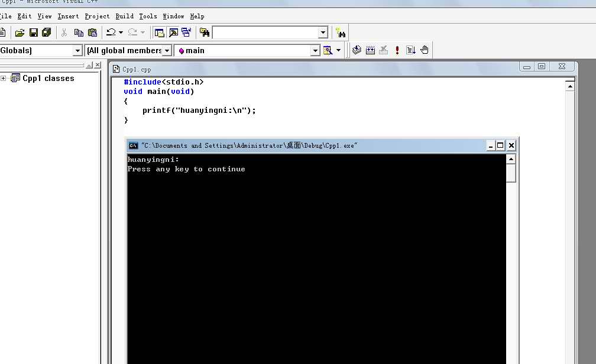The image size is (596, 364).
Task: Open the Tools menu
Action: pos(148,17)
